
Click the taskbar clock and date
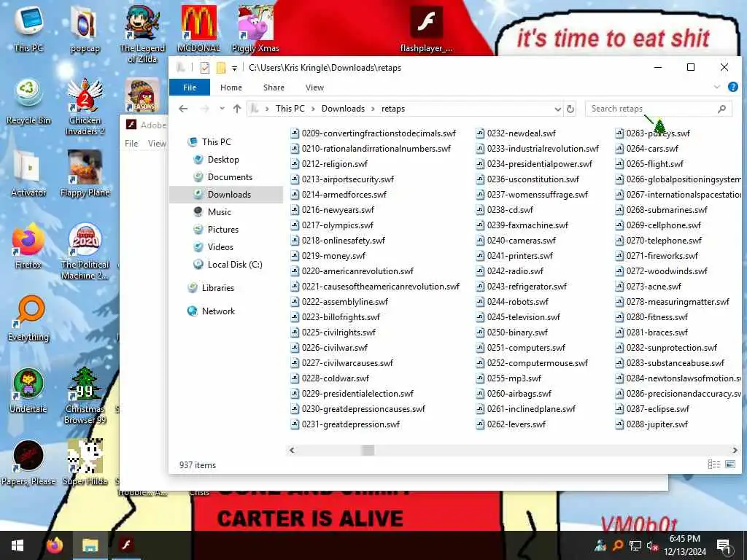coord(684,545)
